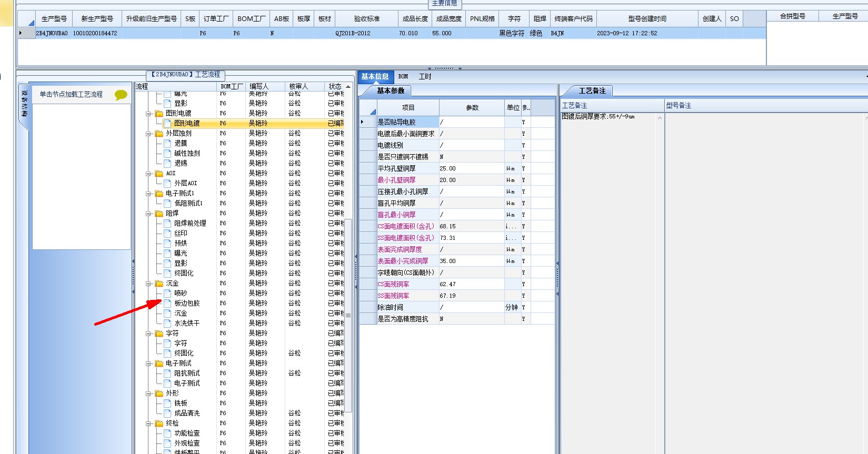Click the AOI folder icon
Screen dimensions: 868x454
(159, 173)
